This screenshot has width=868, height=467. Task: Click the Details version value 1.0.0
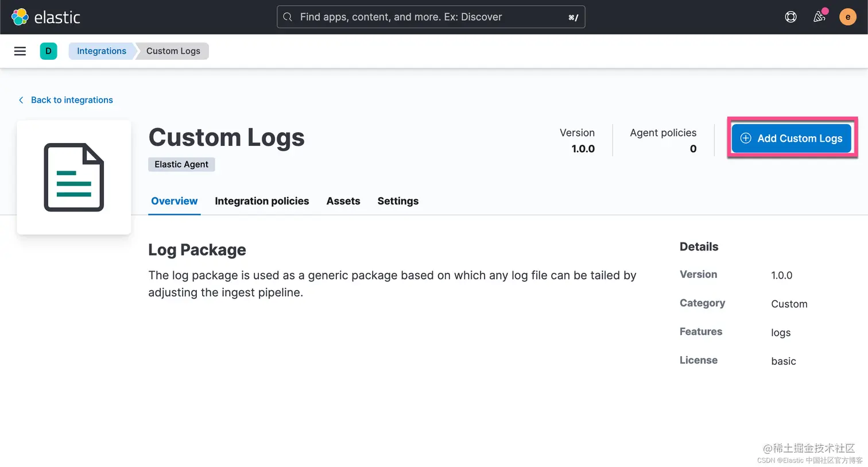click(781, 275)
